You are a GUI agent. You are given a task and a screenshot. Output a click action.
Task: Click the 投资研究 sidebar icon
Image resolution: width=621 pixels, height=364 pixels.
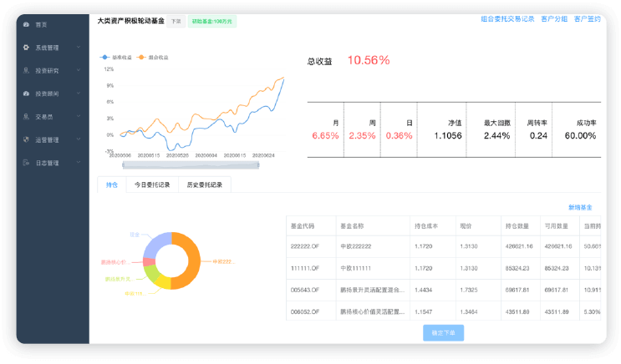tap(27, 71)
